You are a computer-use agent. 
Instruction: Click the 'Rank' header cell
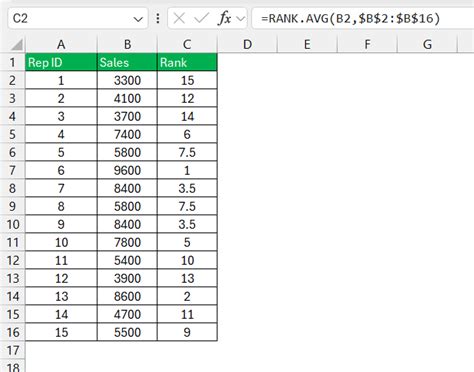coord(187,62)
